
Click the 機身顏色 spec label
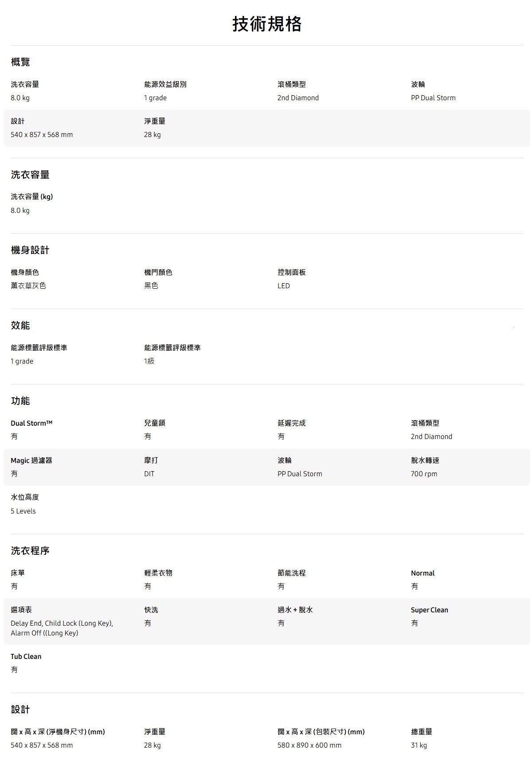(x=25, y=272)
